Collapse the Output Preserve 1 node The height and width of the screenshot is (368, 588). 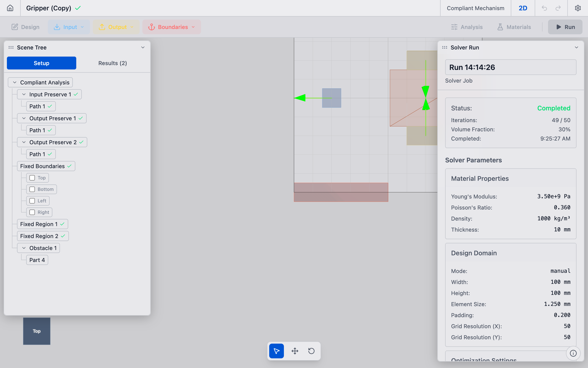tap(24, 118)
